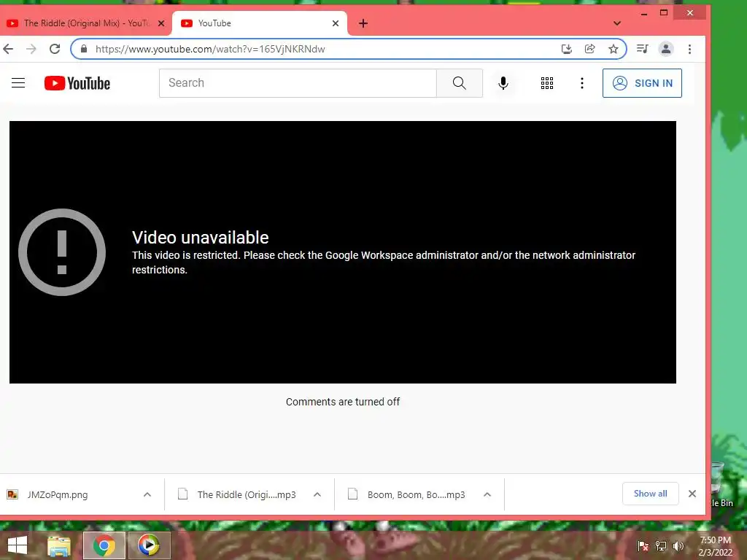Viewport: 747px width, 560px height.
Task: Open Boom, Boom, Bo mp3 download
Action: coord(407,495)
